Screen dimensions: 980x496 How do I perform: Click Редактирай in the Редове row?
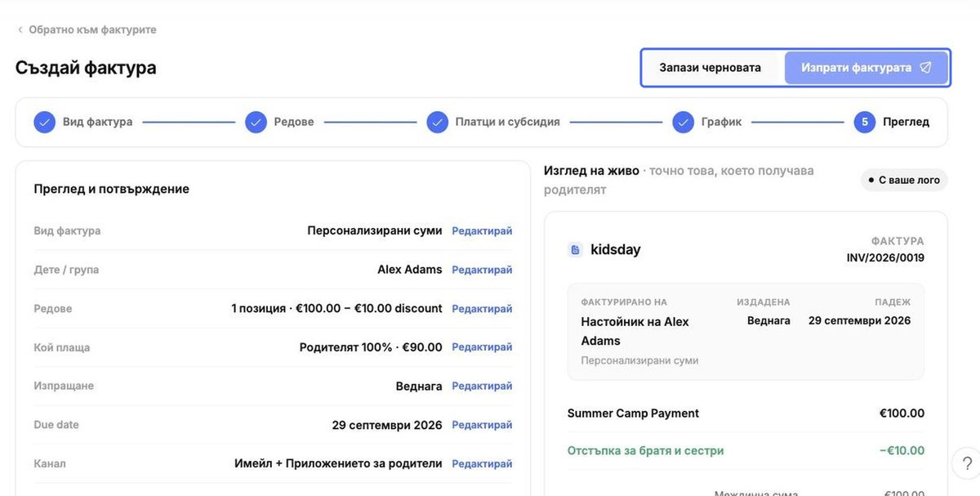[x=482, y=308]
